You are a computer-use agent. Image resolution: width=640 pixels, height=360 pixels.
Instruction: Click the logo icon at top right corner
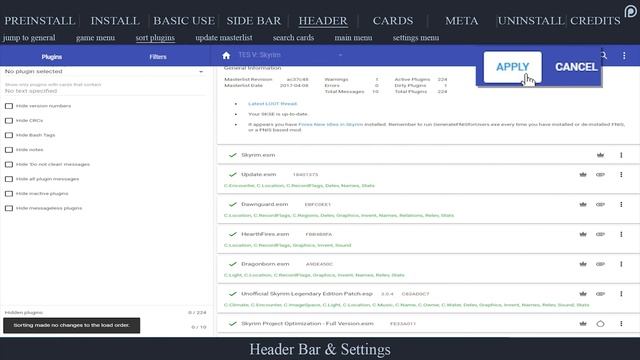click(630, 11)
